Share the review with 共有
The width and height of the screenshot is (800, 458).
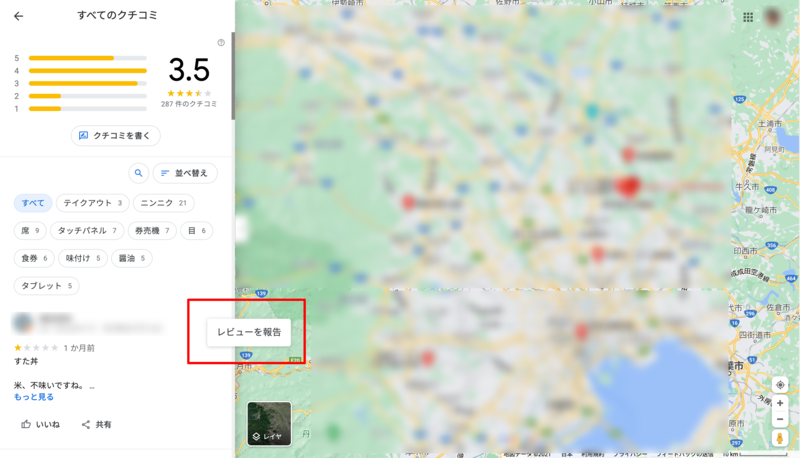(96, 424)
